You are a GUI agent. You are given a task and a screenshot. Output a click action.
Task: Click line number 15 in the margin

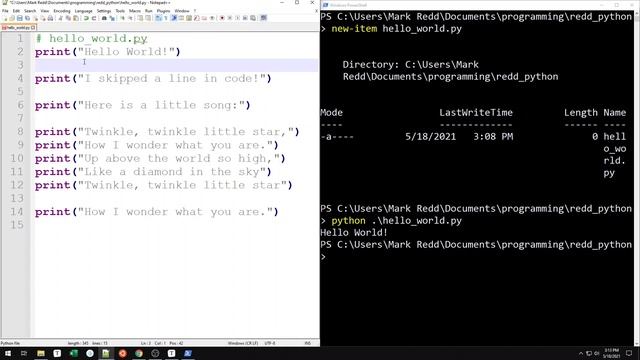click(x=17, y=225)
